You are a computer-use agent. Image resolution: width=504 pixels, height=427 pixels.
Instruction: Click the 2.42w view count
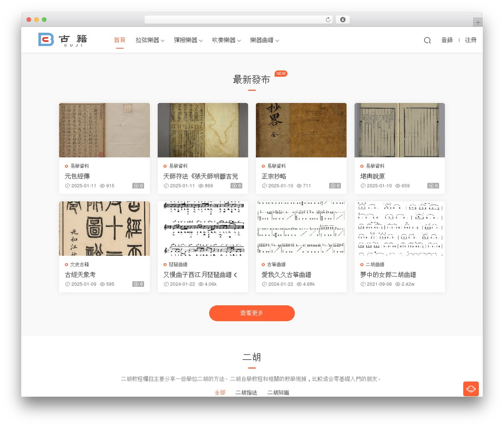tap(408, 284)
